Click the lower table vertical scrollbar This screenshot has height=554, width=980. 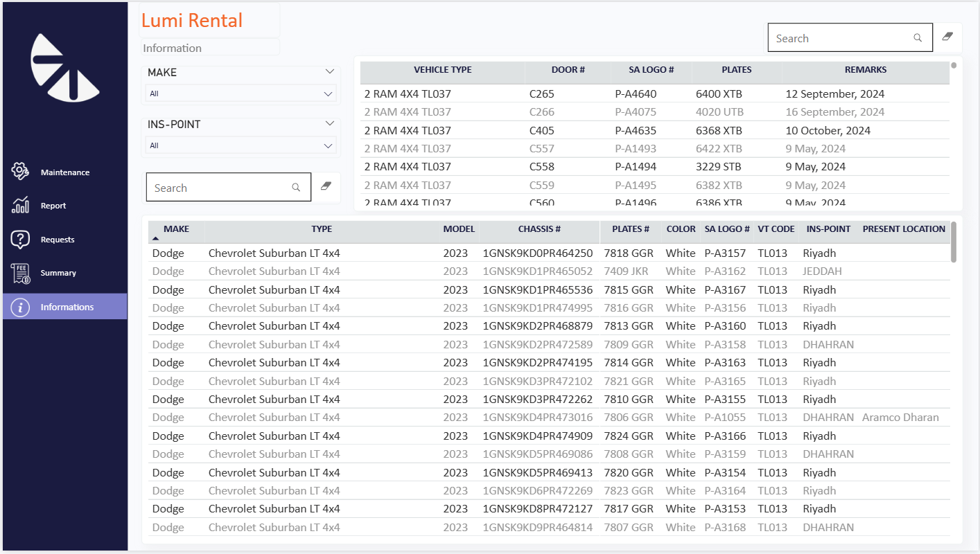[x=954, y=243]
